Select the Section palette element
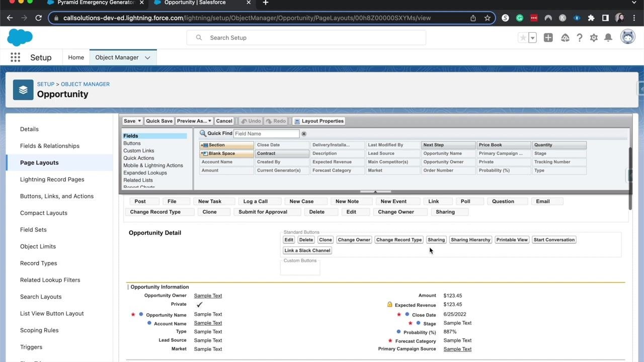Screen dimensions: 644x362 tap(227, 145)
